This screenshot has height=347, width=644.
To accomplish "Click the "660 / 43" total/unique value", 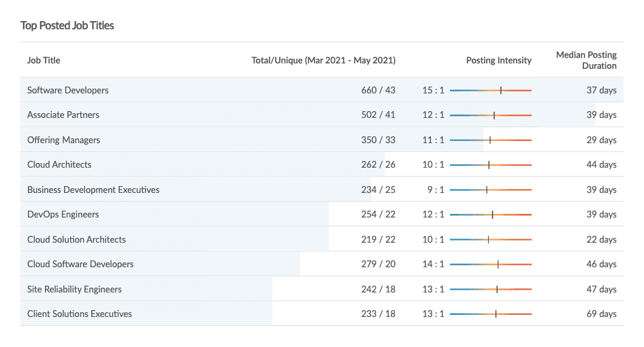I will (x=378, y=90).
